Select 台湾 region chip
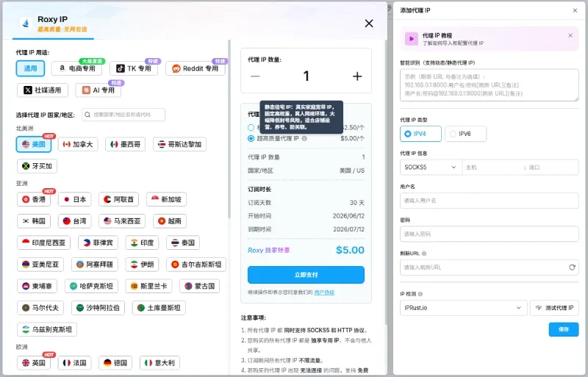The width and height of the screenshot is (588, 377). [75, 221]
